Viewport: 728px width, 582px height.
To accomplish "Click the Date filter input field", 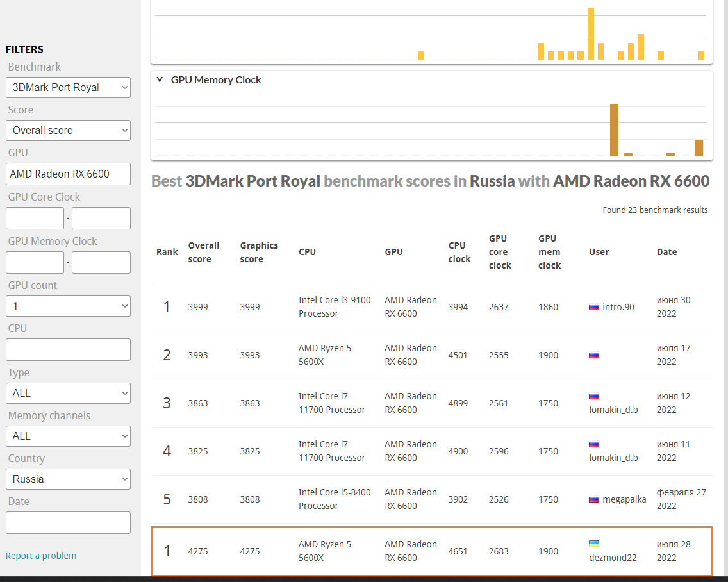I will click(x=68, y=522).
